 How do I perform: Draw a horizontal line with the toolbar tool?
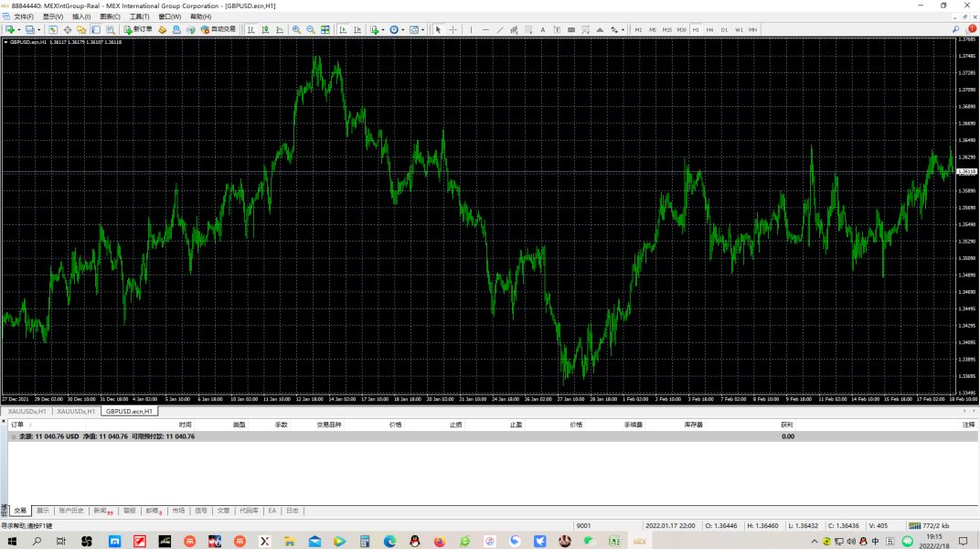[485, 29]
